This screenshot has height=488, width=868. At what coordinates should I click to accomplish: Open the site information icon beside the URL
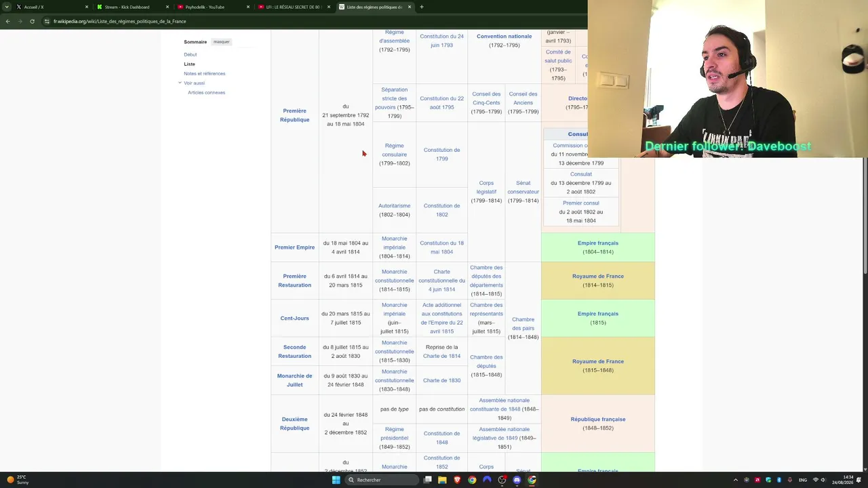point(47,21)
